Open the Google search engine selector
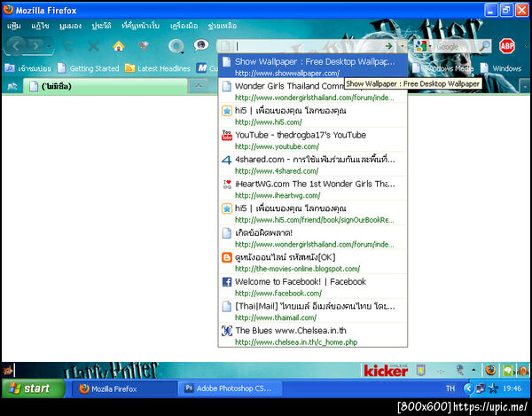This screenshot has height=416, width=532. (422, 46)
